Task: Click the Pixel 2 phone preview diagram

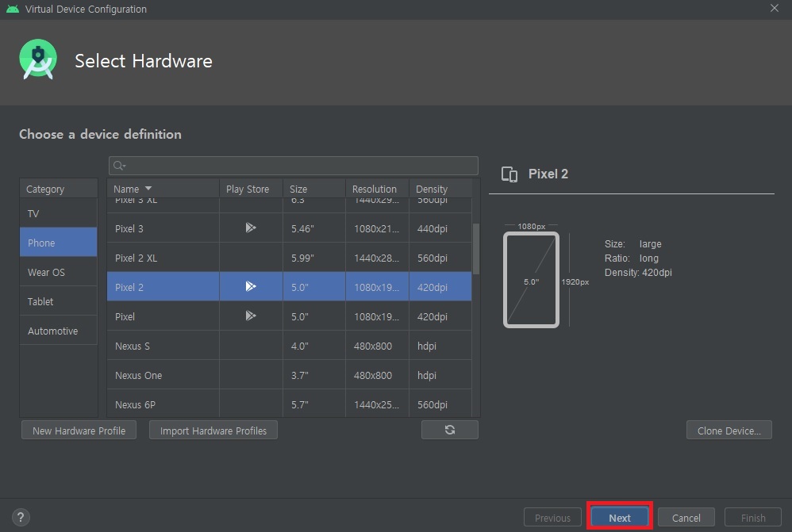Action: point(531,280)
